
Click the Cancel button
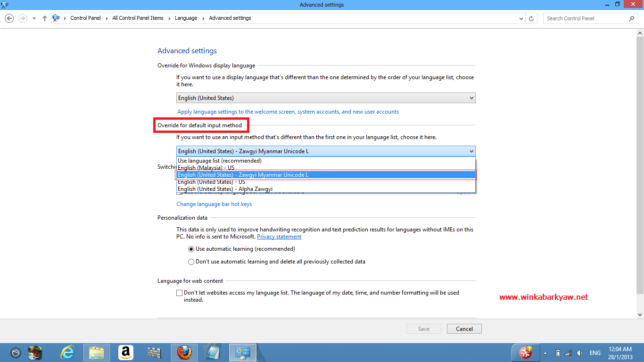coord(464,329)
